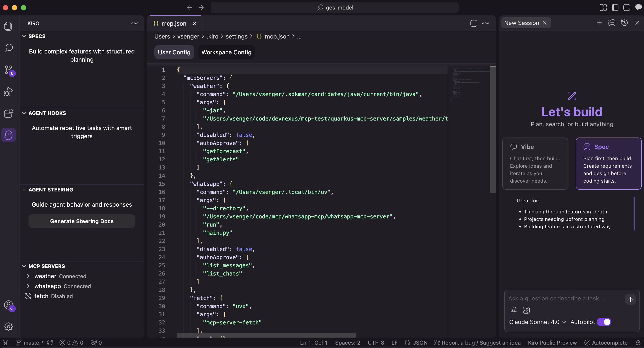Click the chat history clock icon
644x348 pixels.
click(x=624, y=23)
